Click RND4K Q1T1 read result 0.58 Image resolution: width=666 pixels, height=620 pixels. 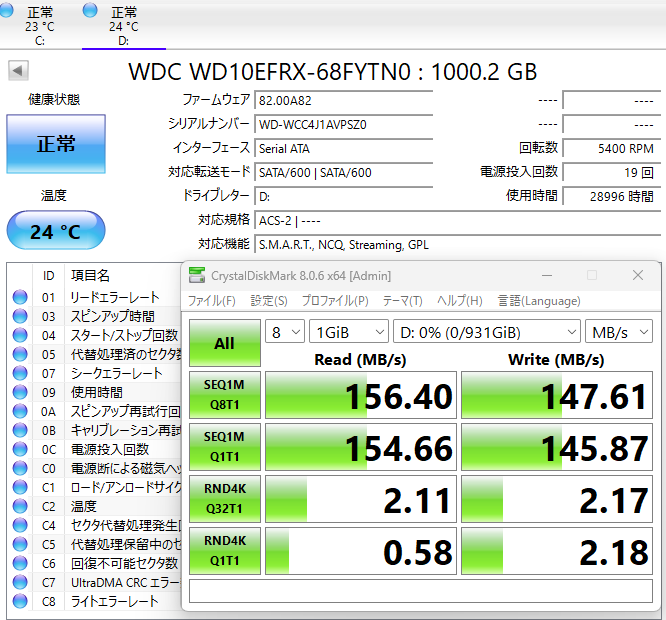[361, 551]
